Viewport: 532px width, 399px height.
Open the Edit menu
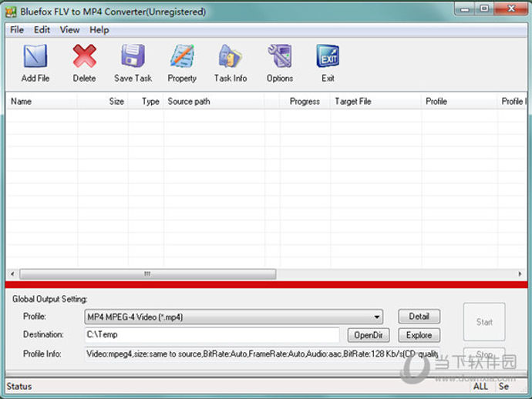click(x=42, y=30)
